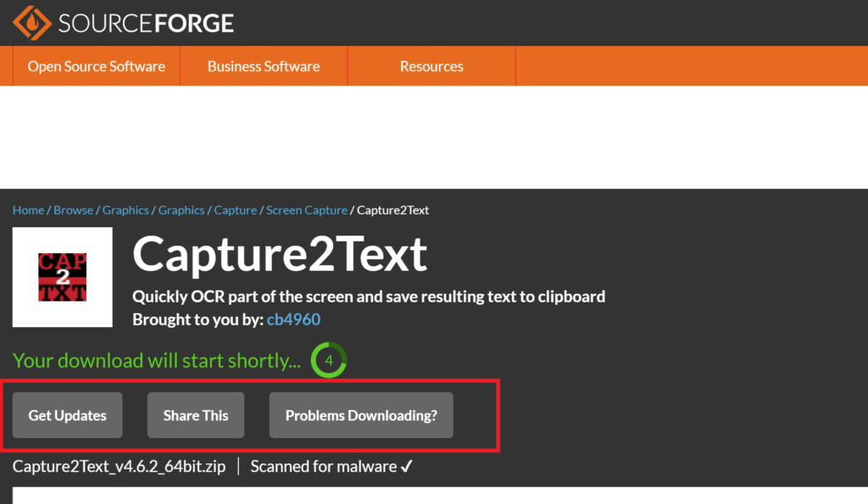Click the SourceForge diamond logo icon
The height and width of the screenshot is (504, 868).
point(32,23)
